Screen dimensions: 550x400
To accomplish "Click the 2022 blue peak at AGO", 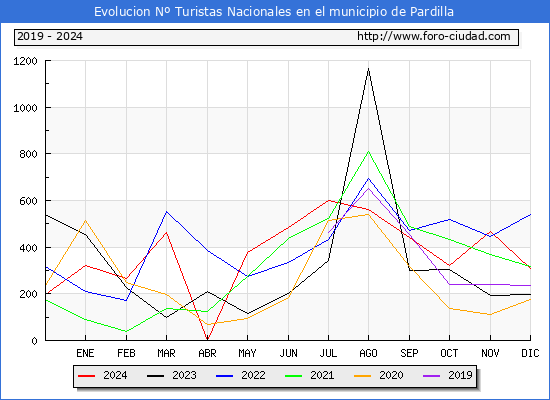I will 368,179.
